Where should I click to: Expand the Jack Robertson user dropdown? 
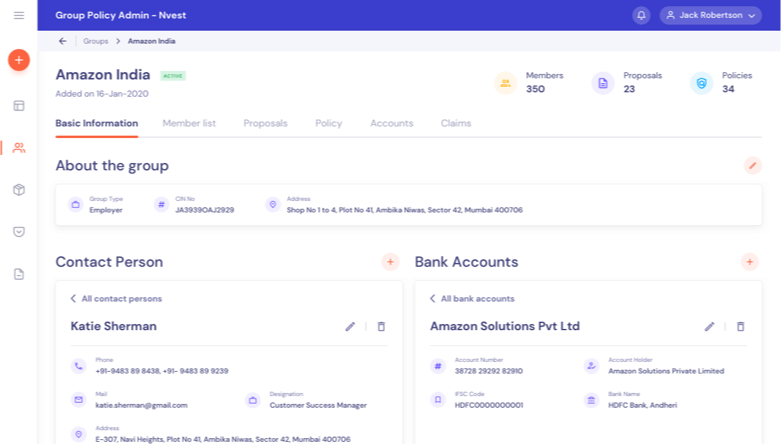(710, 15)
